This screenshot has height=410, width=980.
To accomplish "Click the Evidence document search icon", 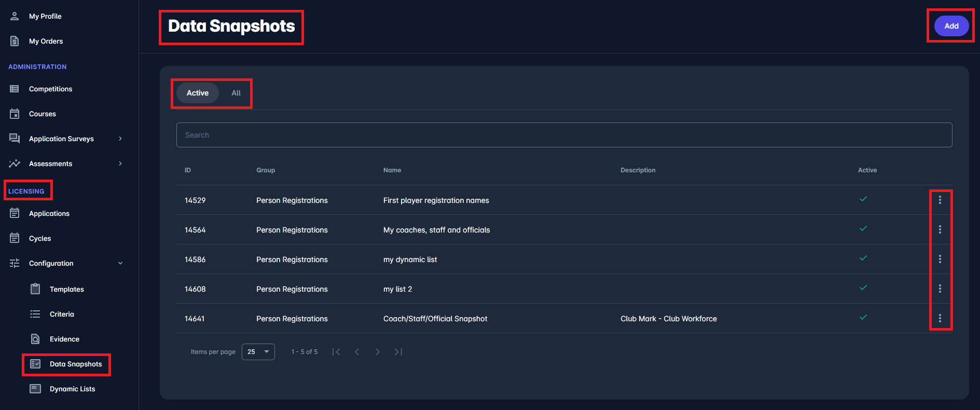I will click(35, 339).
